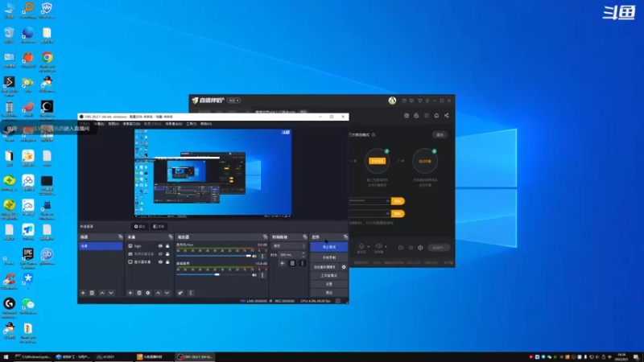Open share icon in Douyu app toolbar
This screenshot has width=644, height=362.
(x=447, y=116)
